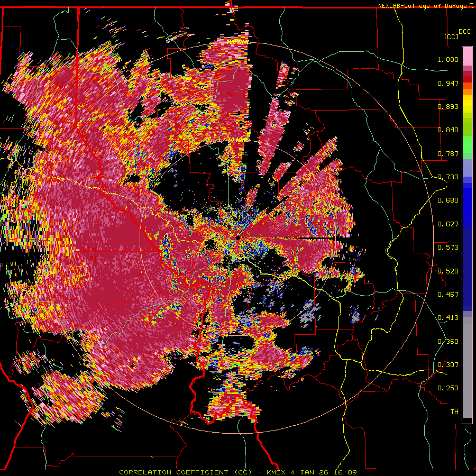Click the 50 NM range ring label
The image size is (476, 476).
(237, 140)
